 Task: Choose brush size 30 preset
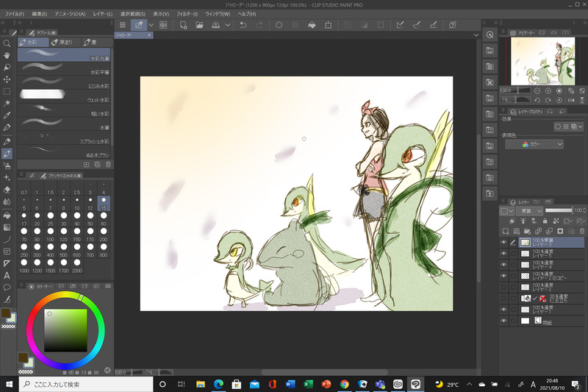click(64, 218)
